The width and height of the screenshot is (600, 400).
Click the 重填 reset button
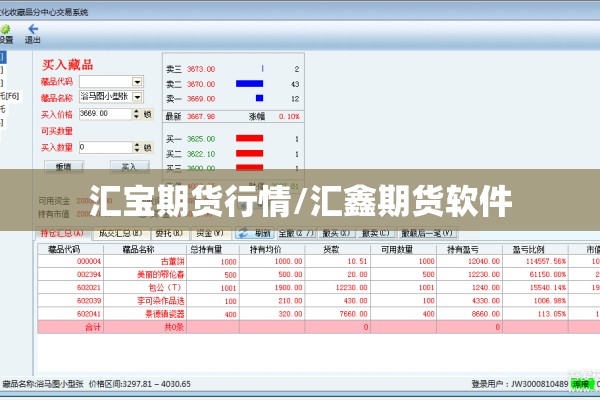click(64, 167)
